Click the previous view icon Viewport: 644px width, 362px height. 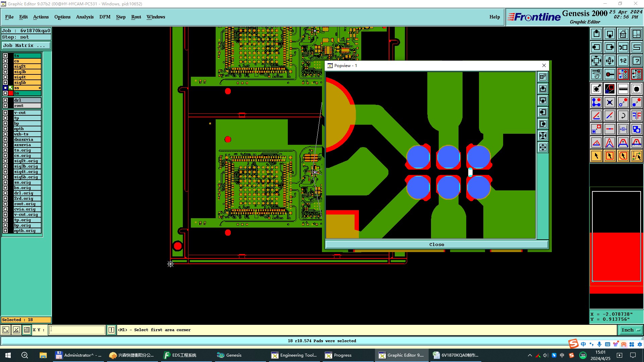[623, 47]
